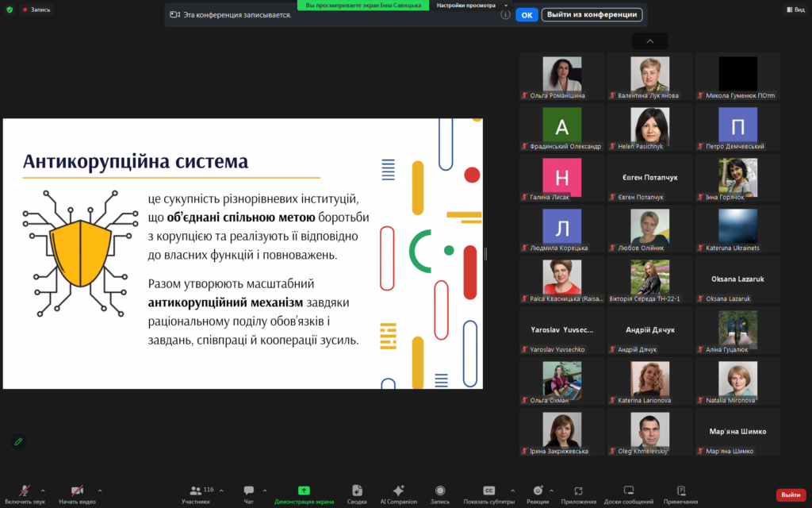Toggle Показать субтитры captions
Viewport: 812px width, 508px height.
pos(488,491)
